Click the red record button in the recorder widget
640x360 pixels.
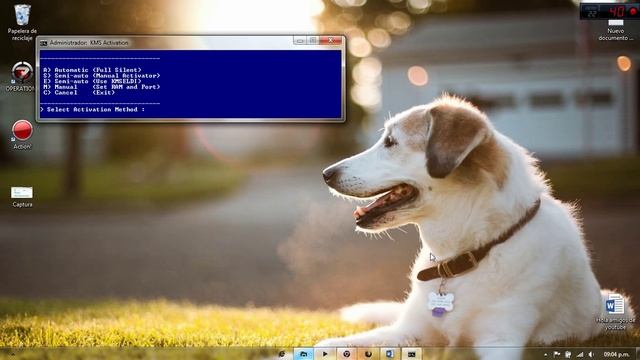pyautogui.click(x=633, y=11)
